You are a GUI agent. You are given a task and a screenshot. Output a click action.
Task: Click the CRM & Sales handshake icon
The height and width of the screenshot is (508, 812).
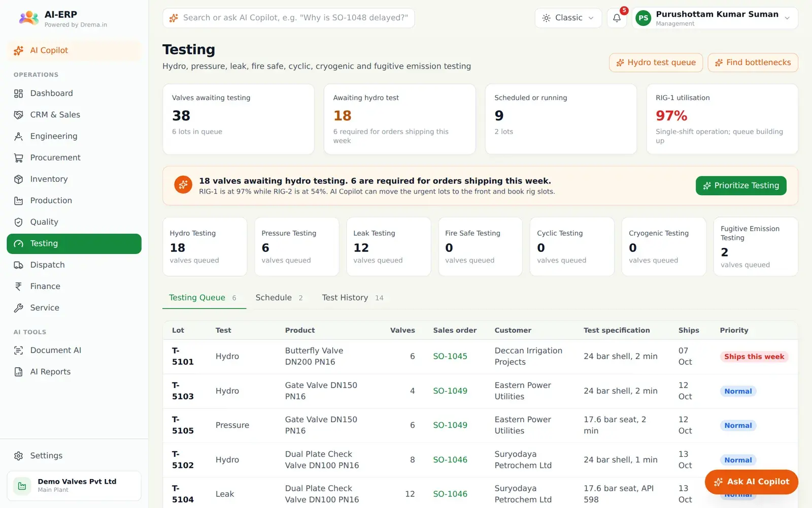coord(19,115)
